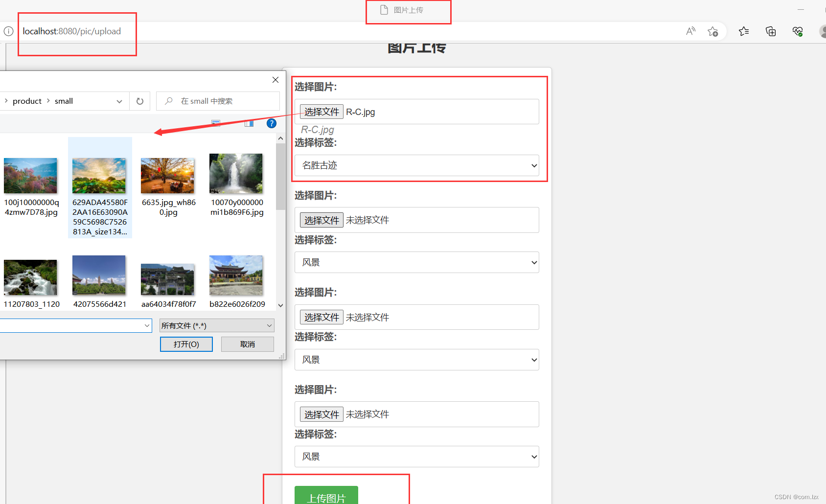
Task: Click the search box 在 small 中搜索
Action: [x=217, y=101]
